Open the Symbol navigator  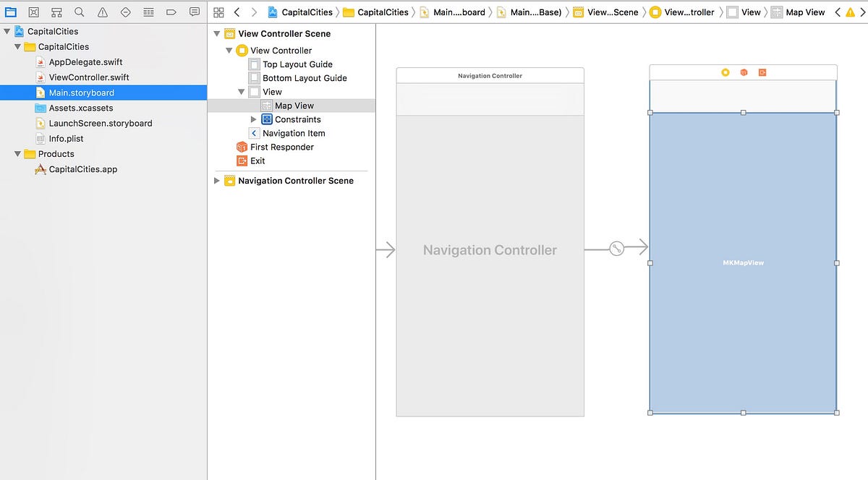click(56, 12)
